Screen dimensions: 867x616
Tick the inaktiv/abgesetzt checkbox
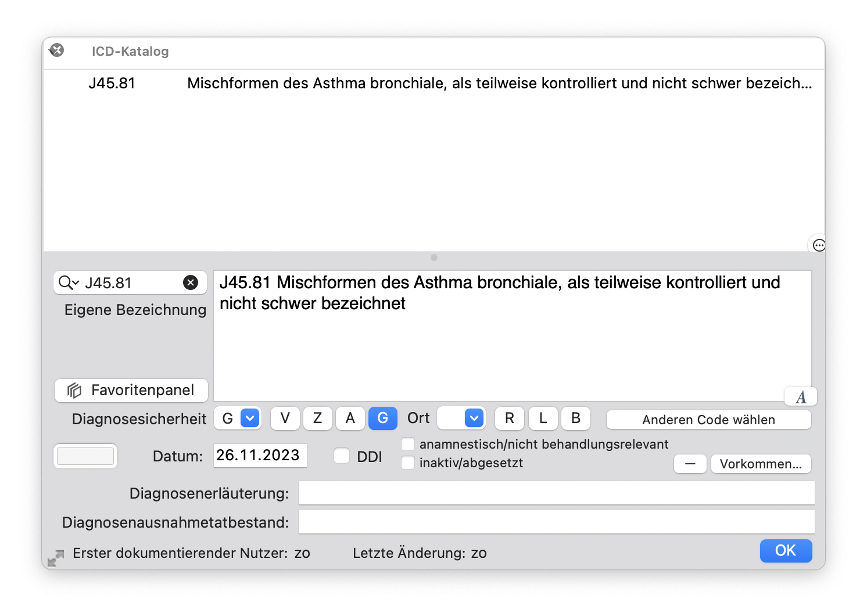pyautogui.click(x=409, y=463)
